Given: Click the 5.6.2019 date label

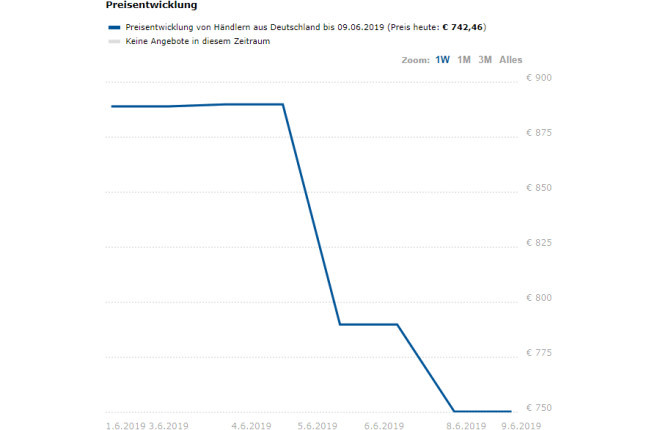Looking at the screenshot, I should (x=317, y=425).
